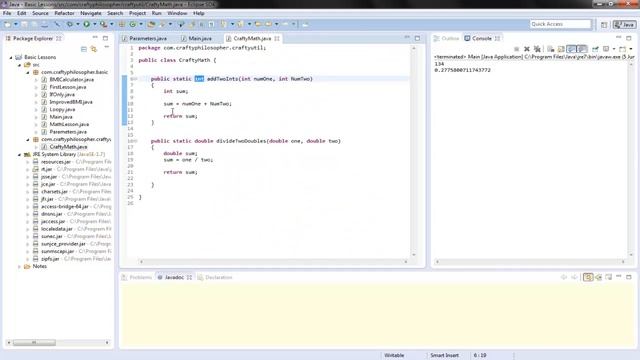Toggle Mark Occurrences in the toolbar
The height and width of the screenshot is (360, 640).
(191, 24)
